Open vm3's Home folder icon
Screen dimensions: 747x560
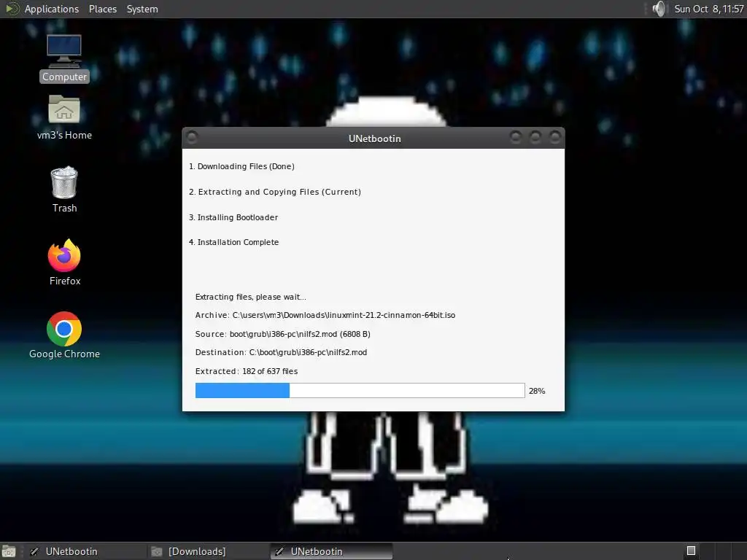[64, 117]
